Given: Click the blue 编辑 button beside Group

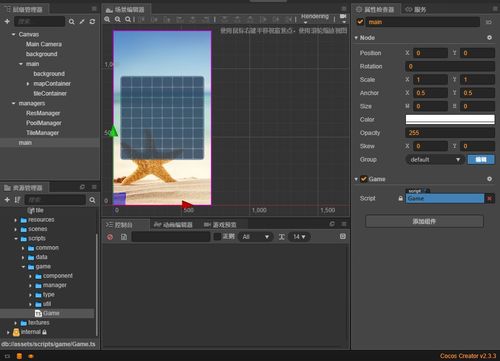Looking at the screenshot, I should pyautogui.click(x=481, y=160).
